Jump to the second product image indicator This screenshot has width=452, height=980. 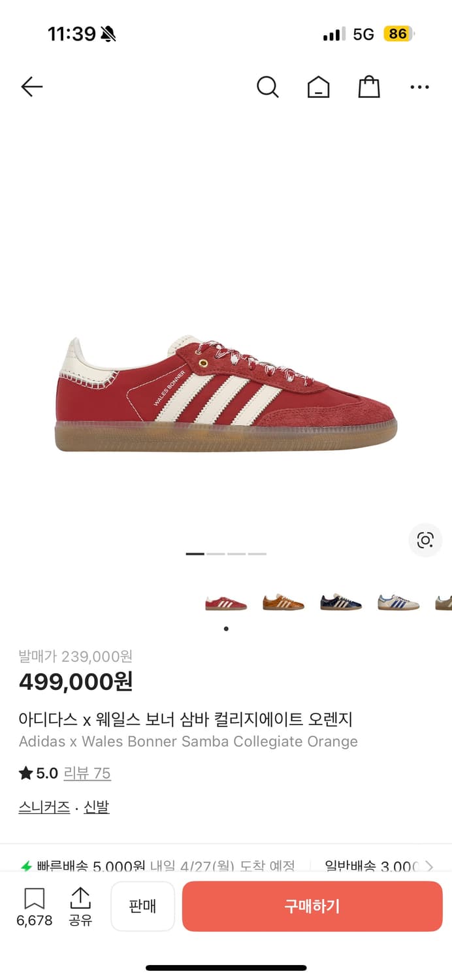216,554
